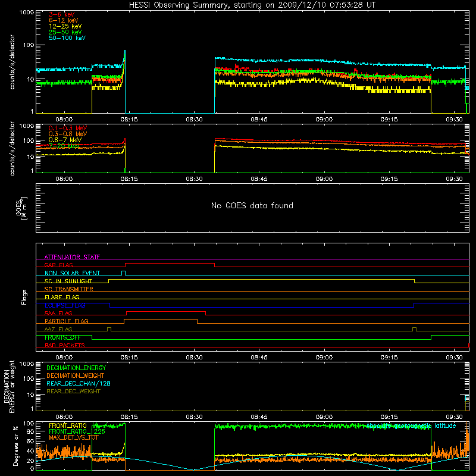Click the 08:45 tick under the Flags panel
The height and width of the screenshot is (476, 476).
coord(259,358)
